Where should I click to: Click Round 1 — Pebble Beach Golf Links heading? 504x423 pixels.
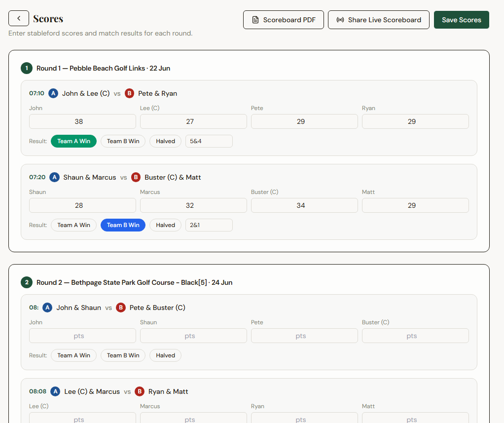(x=103, y=68)
